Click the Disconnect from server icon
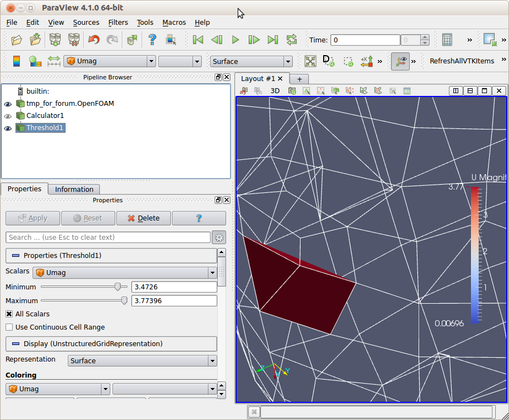This screenshot has height=420, width=509. click(x=74, y=40)
